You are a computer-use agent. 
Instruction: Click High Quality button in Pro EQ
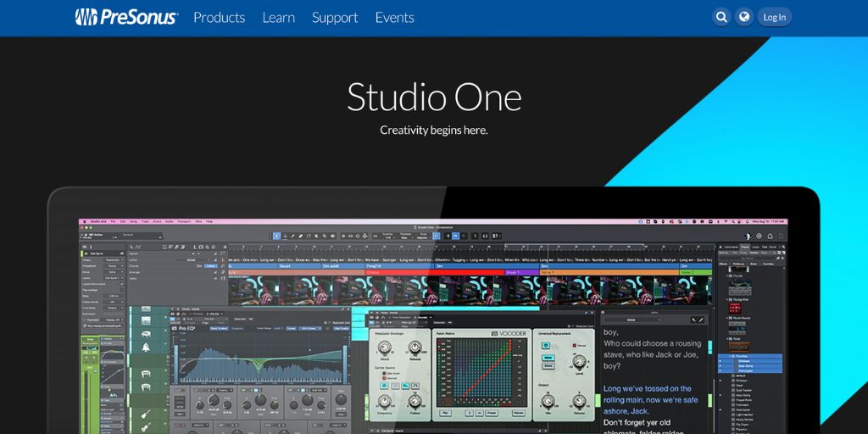[342, 329]
